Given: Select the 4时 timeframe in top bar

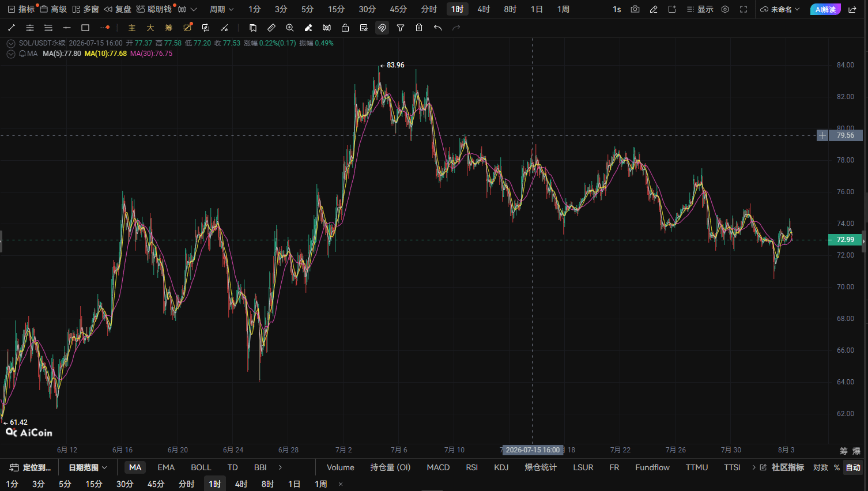Looking at the screenshot, I should pyautogui.click(x=484, y=9).
